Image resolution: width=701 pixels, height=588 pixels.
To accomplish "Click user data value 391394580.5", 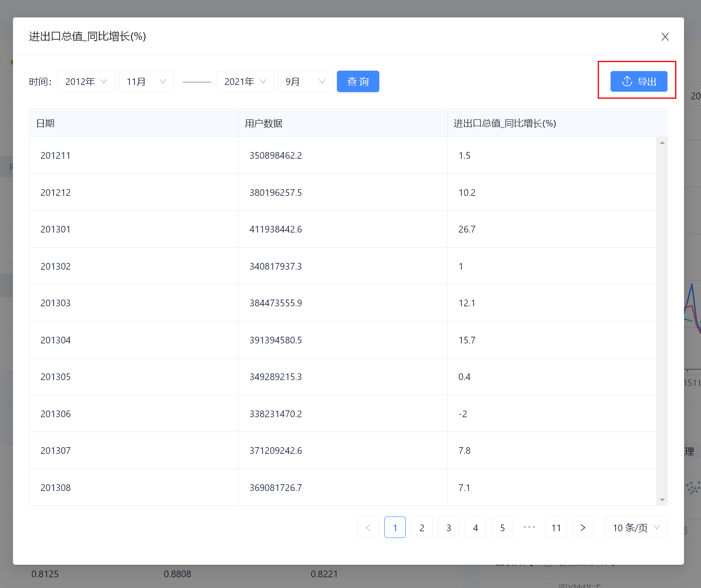I will point(276,340).
